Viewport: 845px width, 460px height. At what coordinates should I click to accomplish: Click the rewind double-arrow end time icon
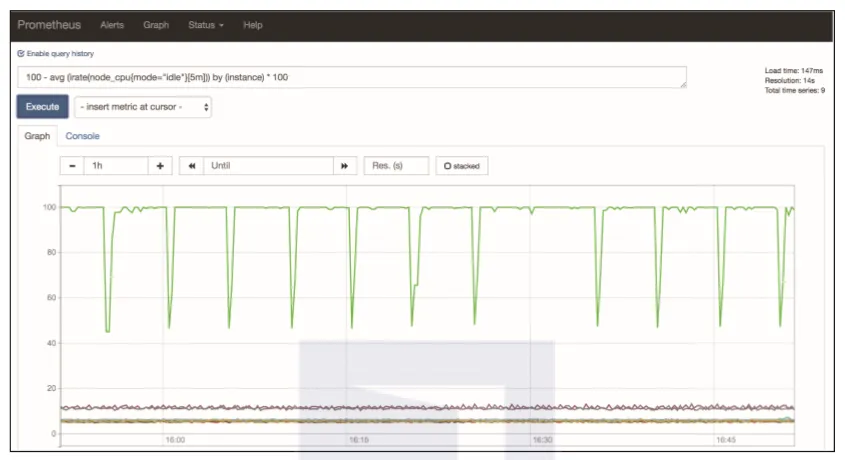[x=191, y=166]
